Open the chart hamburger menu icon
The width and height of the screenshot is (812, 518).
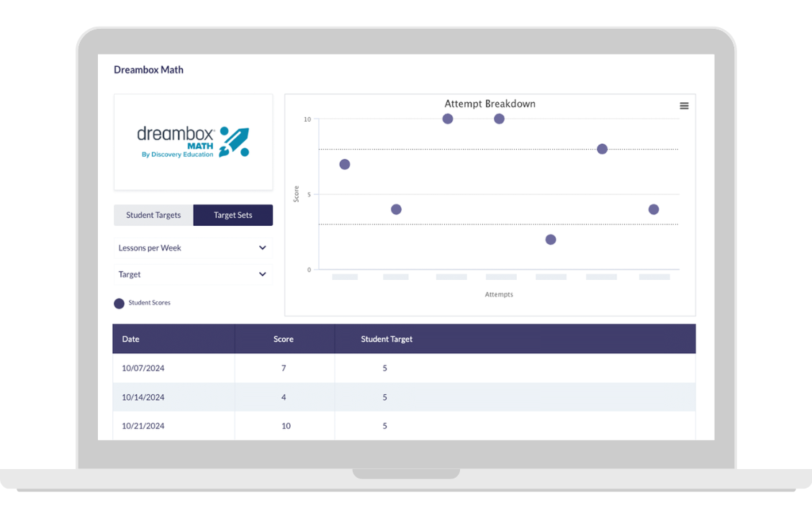click(x=684, y=106)
